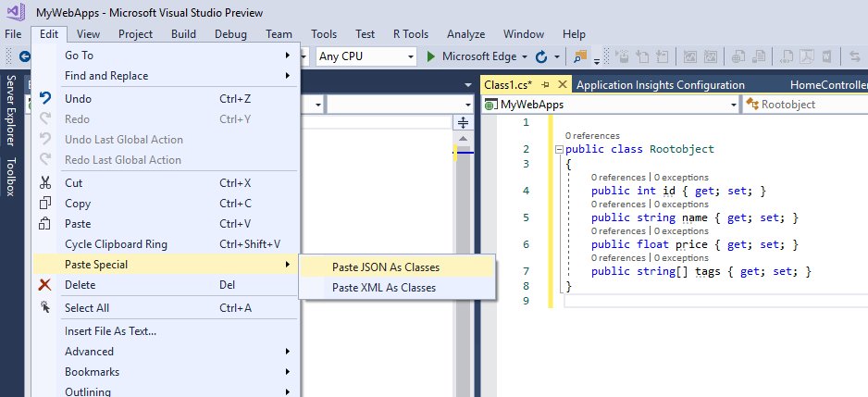This screenshot has height=397, width=868.
Task: Click the toolbar overflow options arrow
Action: tap(597, 61)
